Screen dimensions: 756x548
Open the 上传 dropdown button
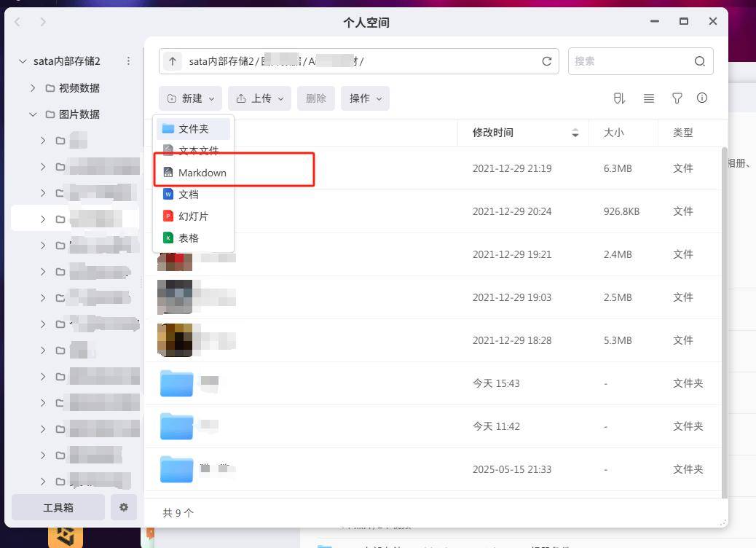pos(259,98)
